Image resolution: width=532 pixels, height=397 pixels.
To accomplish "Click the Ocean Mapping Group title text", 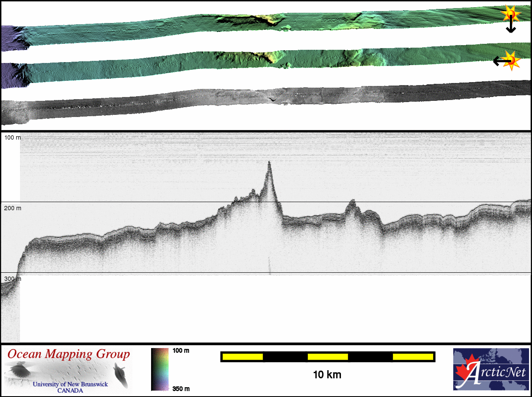I will [69, 354].
